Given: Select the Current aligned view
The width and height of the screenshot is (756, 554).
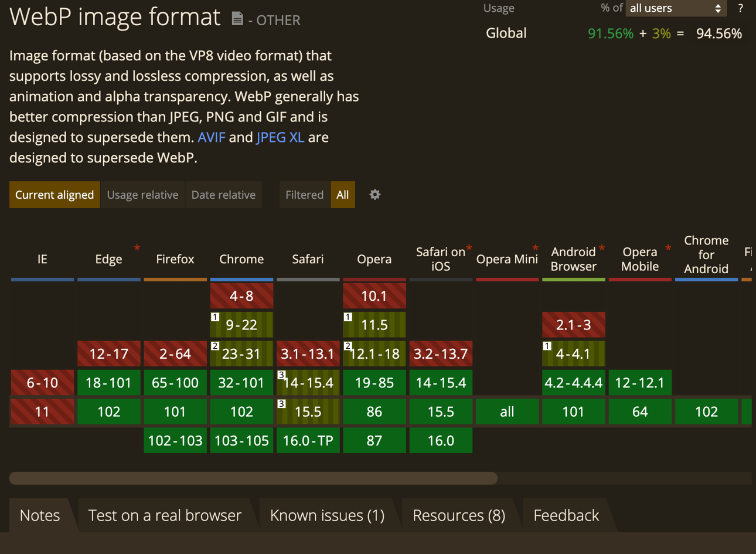Looking at the screenshot, I should pyautogui.click(x=55, y=195).
